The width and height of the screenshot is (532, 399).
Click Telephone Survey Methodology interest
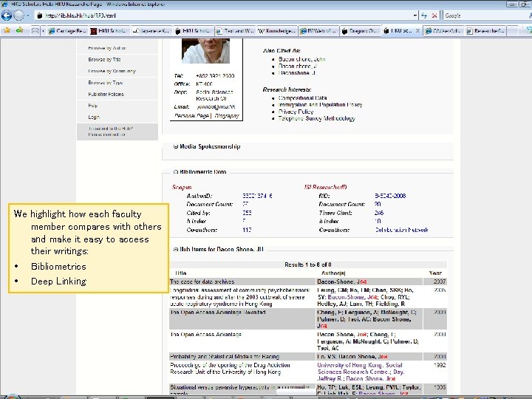(x=316, y=118)
